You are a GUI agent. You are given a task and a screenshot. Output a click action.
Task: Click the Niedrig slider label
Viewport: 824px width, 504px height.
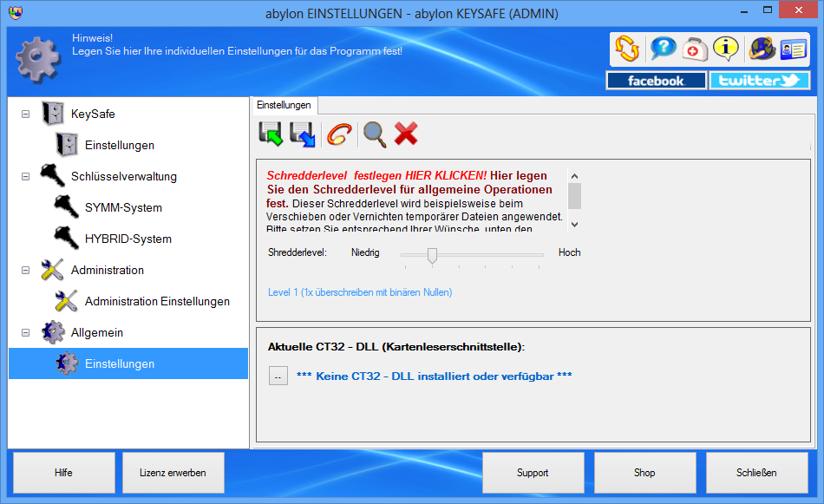pos(365,252)
